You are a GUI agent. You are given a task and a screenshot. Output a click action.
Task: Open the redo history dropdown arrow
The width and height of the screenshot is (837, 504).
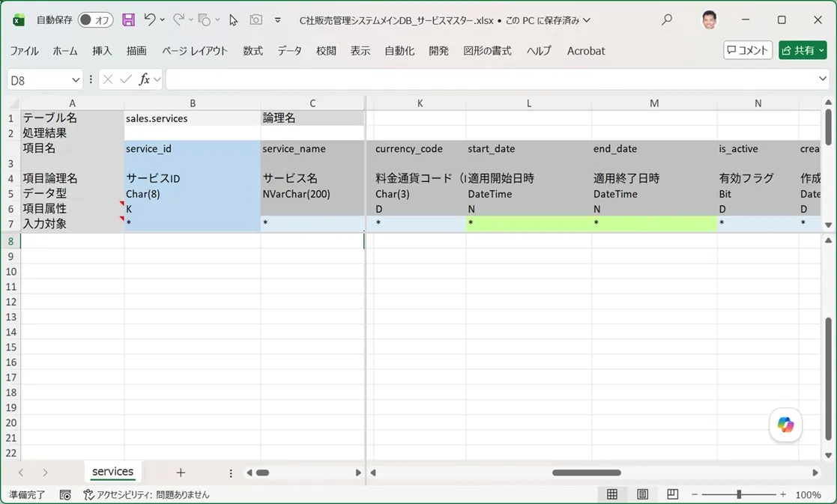pos(190,19)
